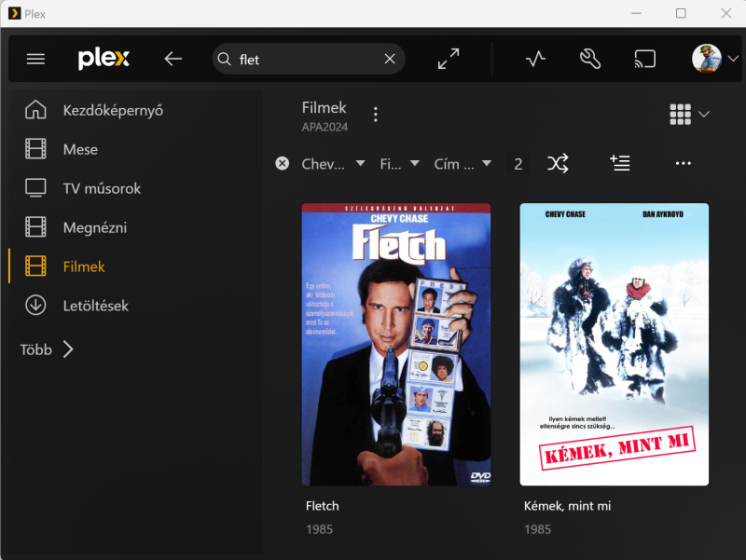Go to Kezdőképernyő home
The height and width of the screenshot is (560, 746).
click(113, 110)
